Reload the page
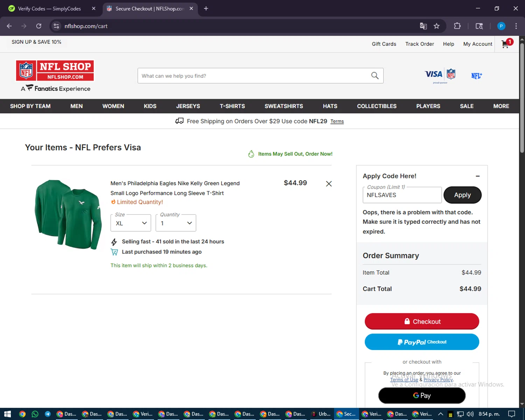Viewport: 525px width, 420px height. click(x=38, y=26)
